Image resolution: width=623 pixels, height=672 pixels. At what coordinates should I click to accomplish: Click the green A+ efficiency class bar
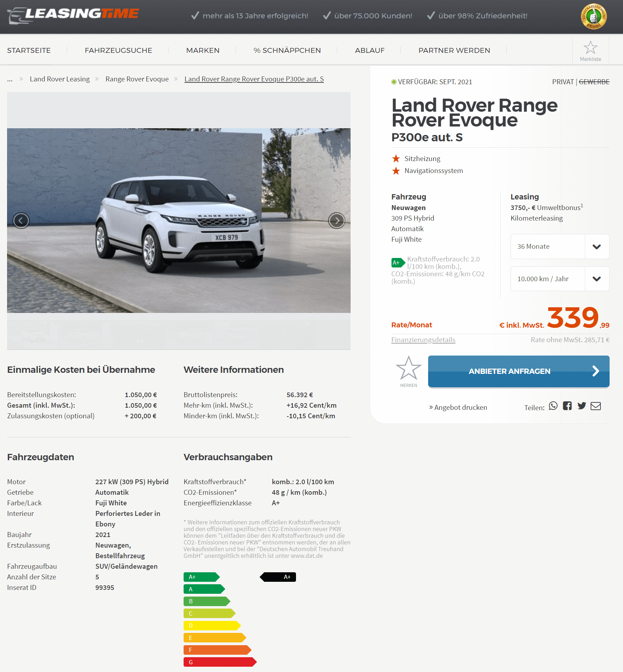pos(202,577)
